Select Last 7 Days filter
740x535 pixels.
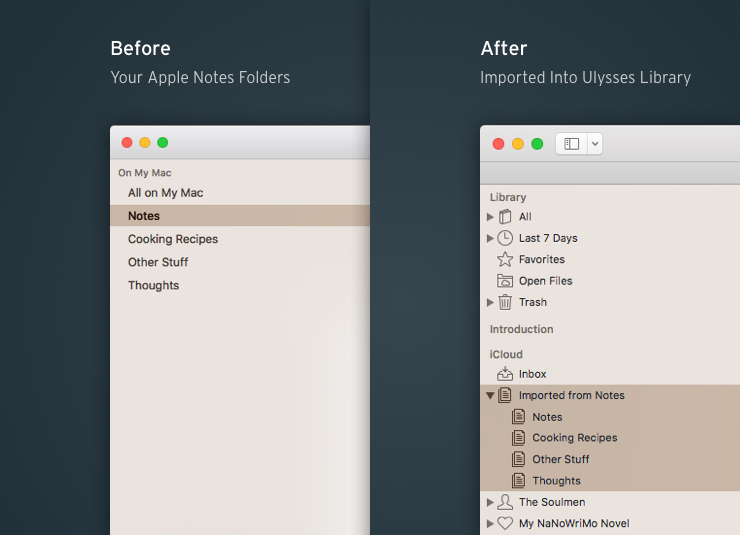[548, 238]
